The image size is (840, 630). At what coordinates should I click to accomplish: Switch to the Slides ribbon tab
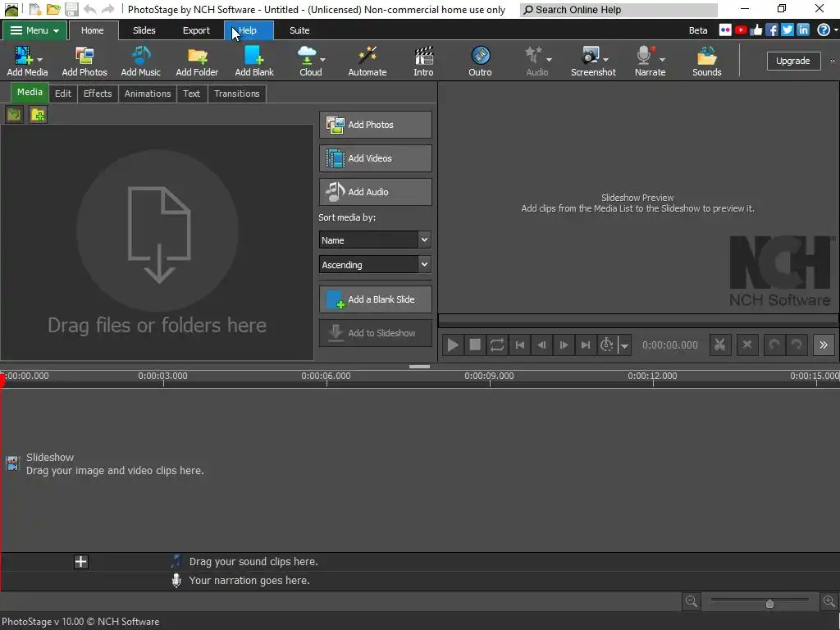tap(144, 30)
